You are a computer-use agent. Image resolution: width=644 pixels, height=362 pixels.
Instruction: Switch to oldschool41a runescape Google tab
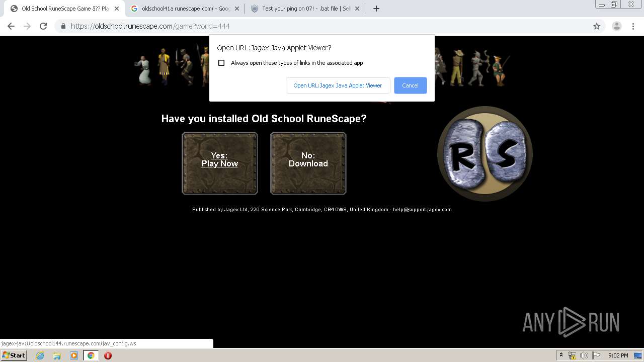pos(185,9)
